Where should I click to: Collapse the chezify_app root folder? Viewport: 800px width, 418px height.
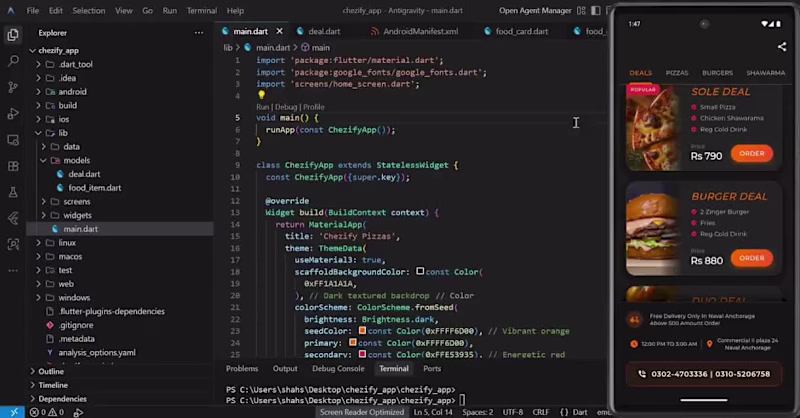(x=32, y=51)
